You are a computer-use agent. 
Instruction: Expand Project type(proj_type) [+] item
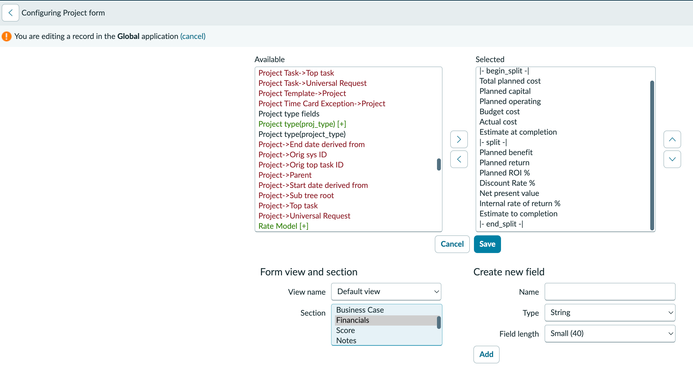302,124
